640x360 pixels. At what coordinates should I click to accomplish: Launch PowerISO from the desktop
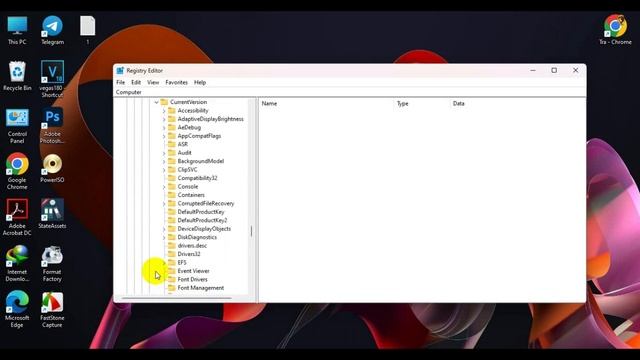pyautogui.click(x=52, y=168)
